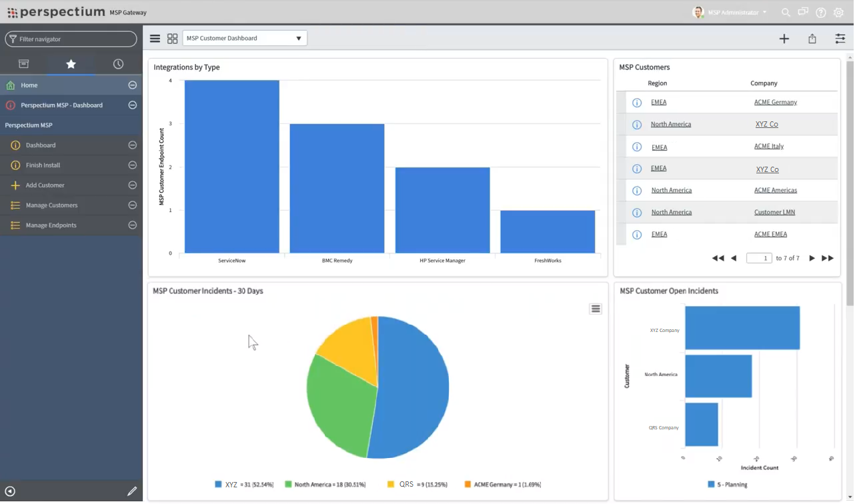Viewport: 855px width, 504px height.
Task: Click the filter navigator input field
Action: tap(71, 39)
